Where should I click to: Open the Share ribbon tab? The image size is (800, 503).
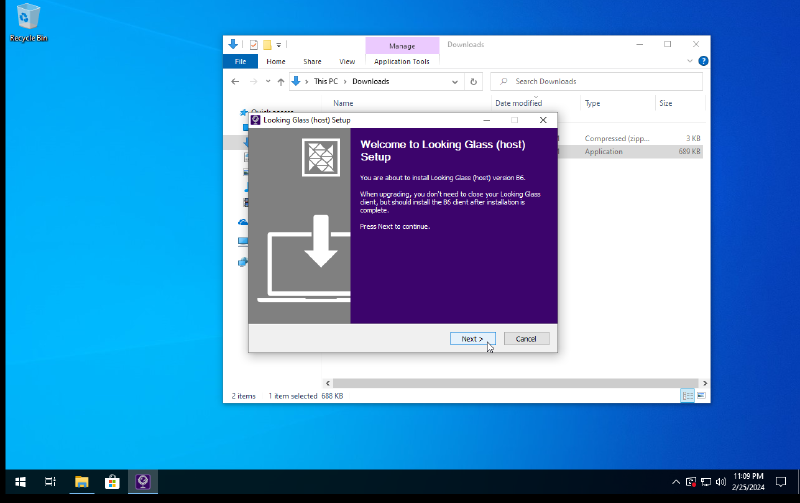coord(312,61)
